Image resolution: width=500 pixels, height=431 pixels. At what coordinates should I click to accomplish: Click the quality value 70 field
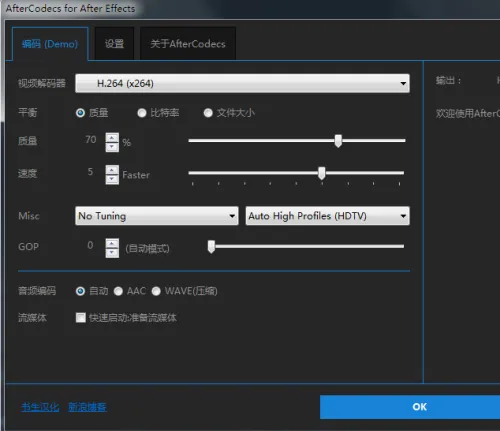tap(91, 139)
